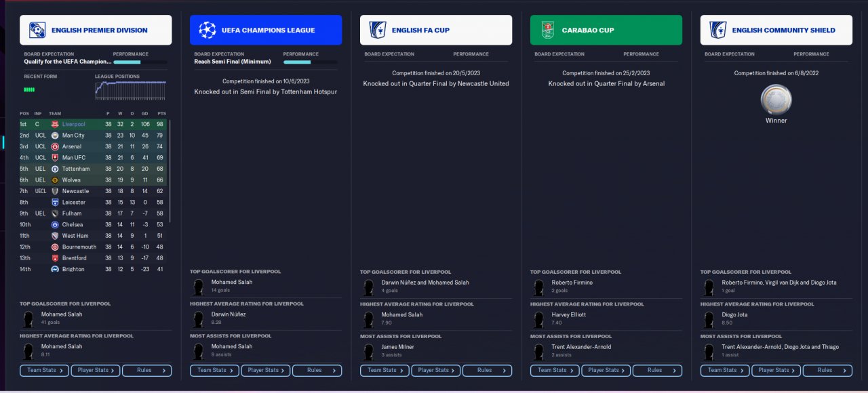Click Harvey Elliott silhouette in Carabao Cup ratings
Screen dimensions: 868x393
tap(539, 319)
